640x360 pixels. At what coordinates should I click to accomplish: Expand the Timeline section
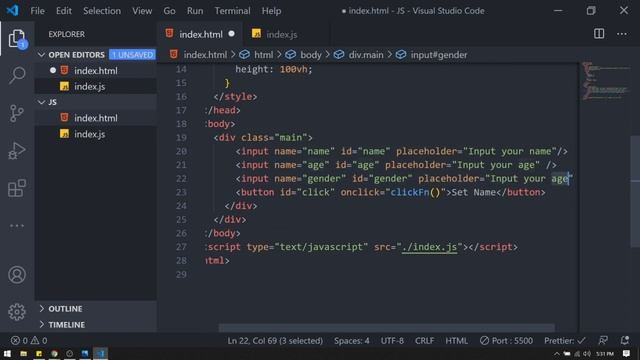[x=41, y=324]
